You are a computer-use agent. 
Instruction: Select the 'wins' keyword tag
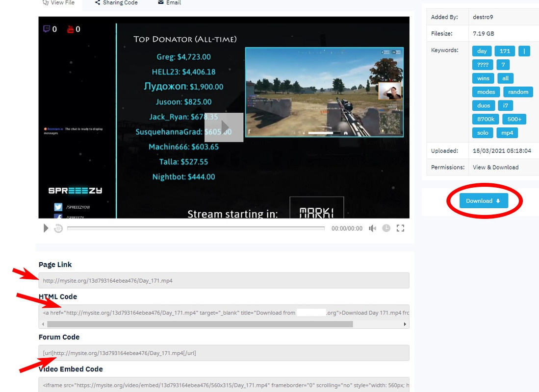[483, 78]
